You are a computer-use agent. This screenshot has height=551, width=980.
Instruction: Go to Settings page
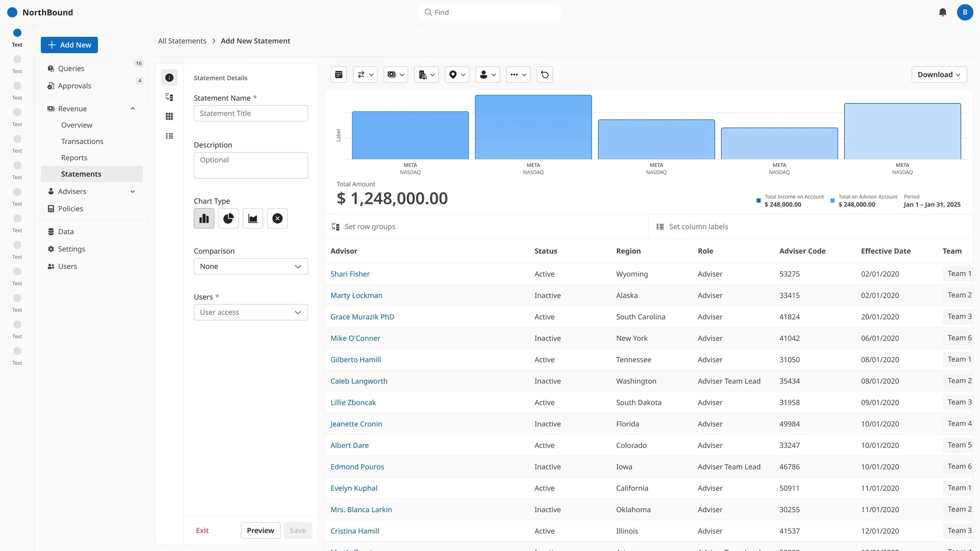click(71, 249)
